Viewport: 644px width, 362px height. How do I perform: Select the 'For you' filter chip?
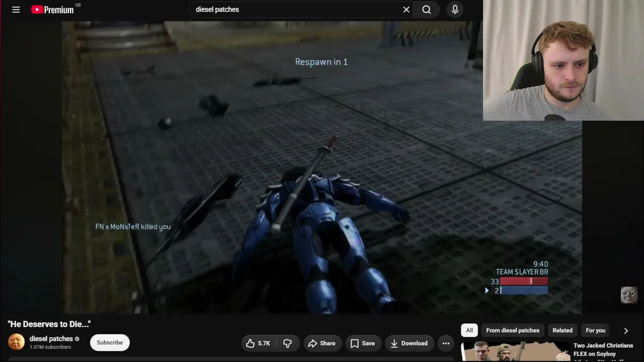(596, 330)
